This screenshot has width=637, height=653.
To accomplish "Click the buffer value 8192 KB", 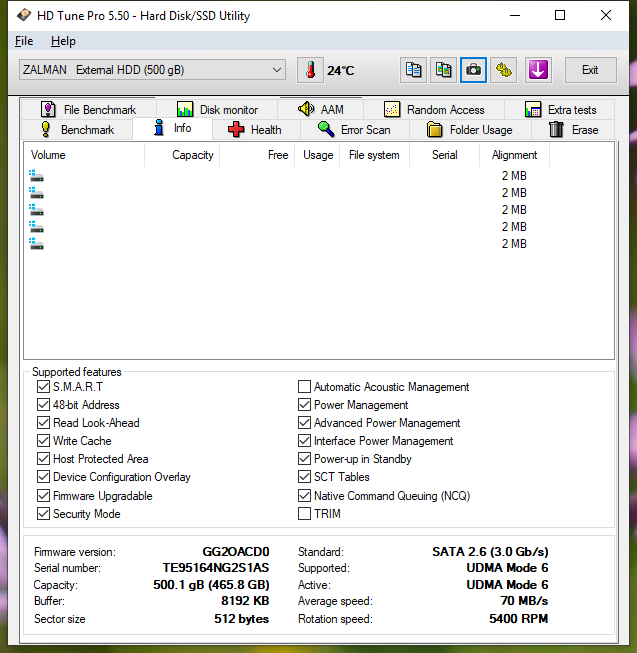I will [245, 601].
